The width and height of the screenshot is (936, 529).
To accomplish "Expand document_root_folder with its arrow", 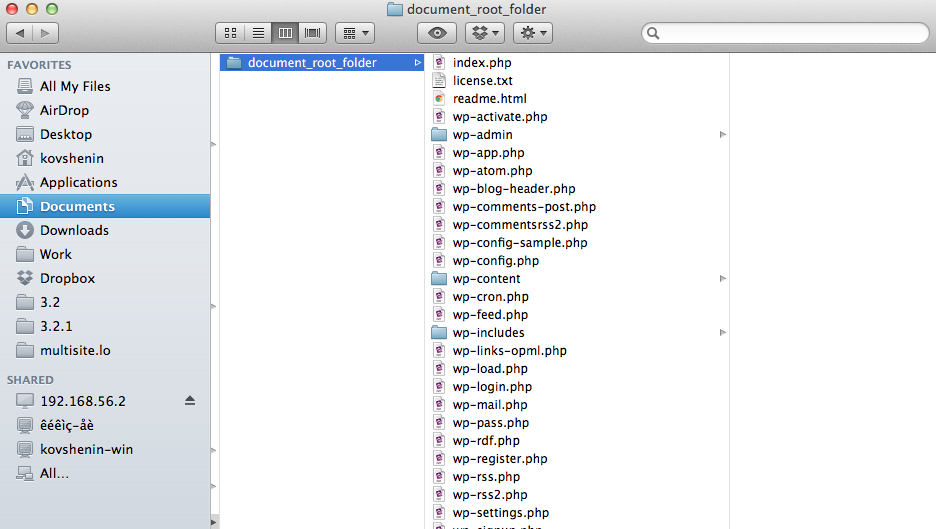I will pyautogui.click(x=417, y=63).
